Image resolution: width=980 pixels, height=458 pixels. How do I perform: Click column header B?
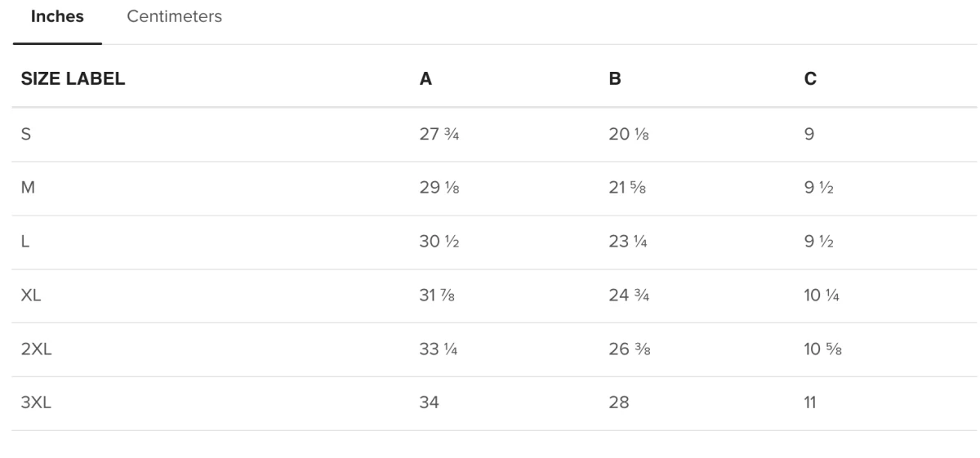(x=615, y=80)
